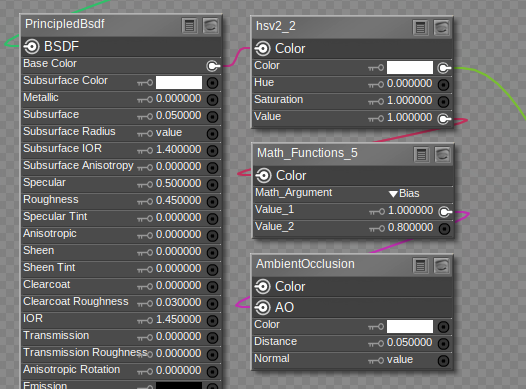Screen dimensions: 526x389
Task: Click hsv2_2 Color connected input socket
Action: click(444, 68)
